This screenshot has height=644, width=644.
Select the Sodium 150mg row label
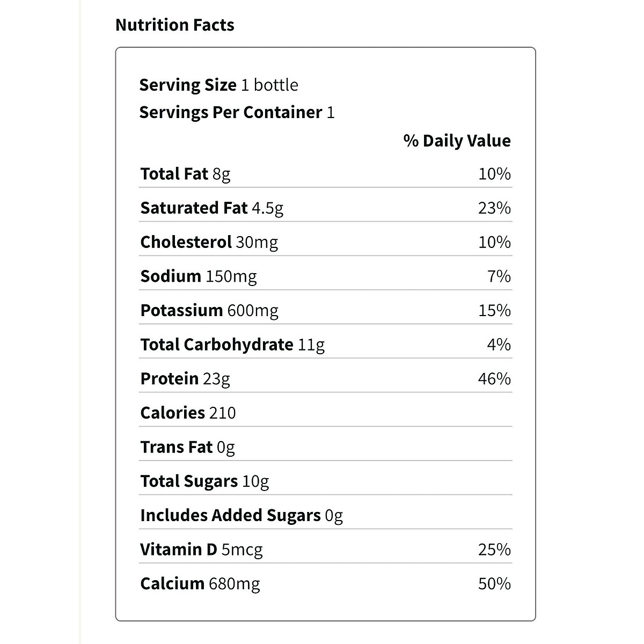click(198, 276)
